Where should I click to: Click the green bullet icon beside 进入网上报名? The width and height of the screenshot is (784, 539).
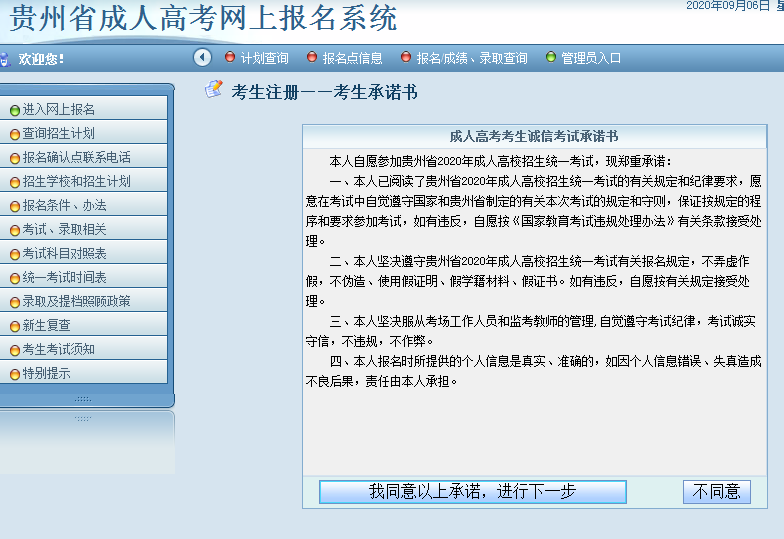(x=14, y=110)
